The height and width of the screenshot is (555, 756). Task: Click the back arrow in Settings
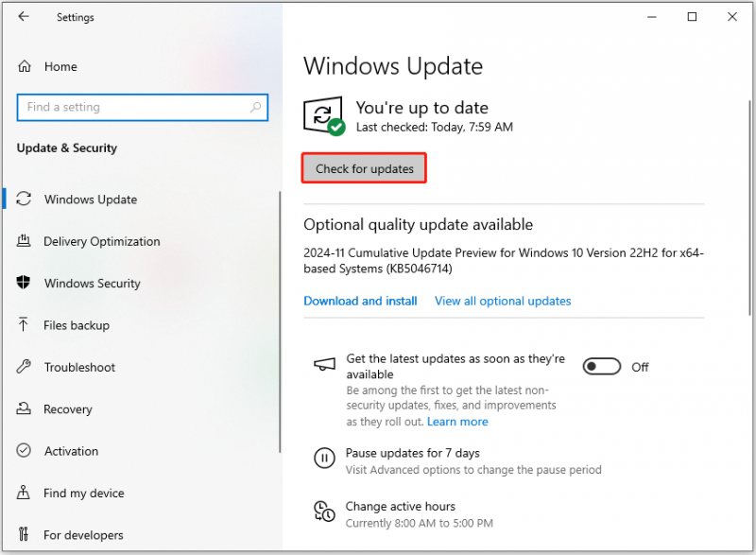(23, 17)
